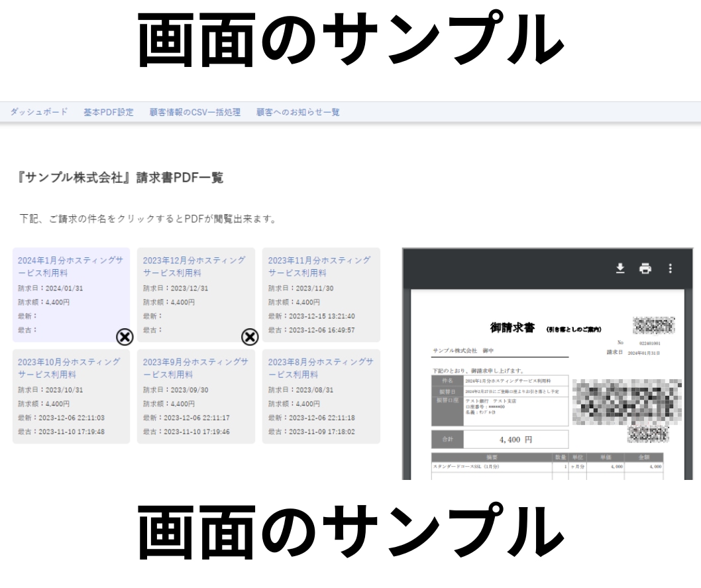The image size is (701, 588).
Task: Delete the 2024年1月分 invoice card
Action: (125, 337)
